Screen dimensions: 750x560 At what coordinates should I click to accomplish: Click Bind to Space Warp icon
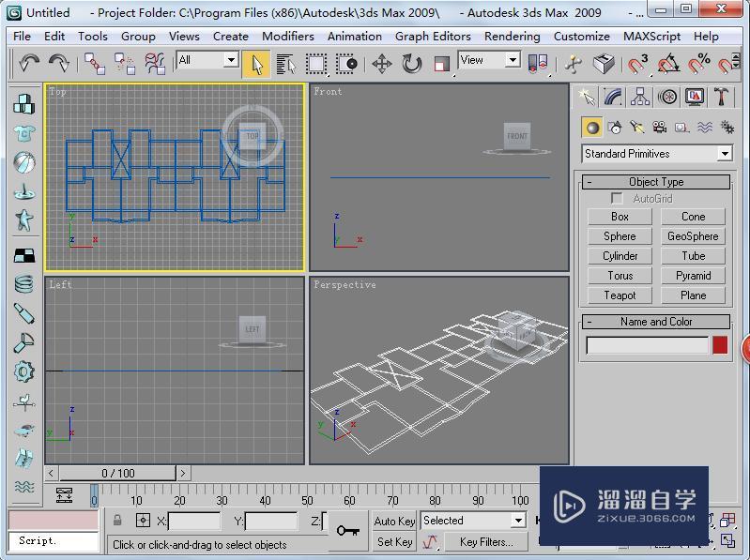(x=155, y=64)
